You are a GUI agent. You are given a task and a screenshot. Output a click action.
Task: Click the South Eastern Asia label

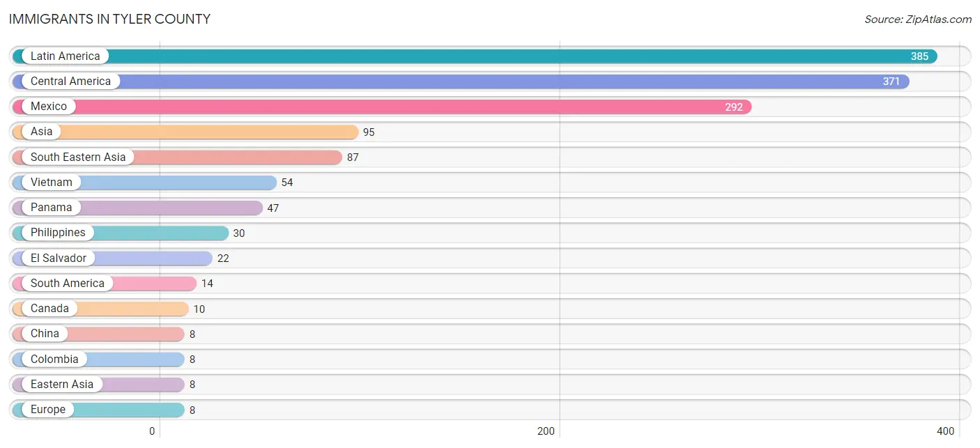point(78,157)
